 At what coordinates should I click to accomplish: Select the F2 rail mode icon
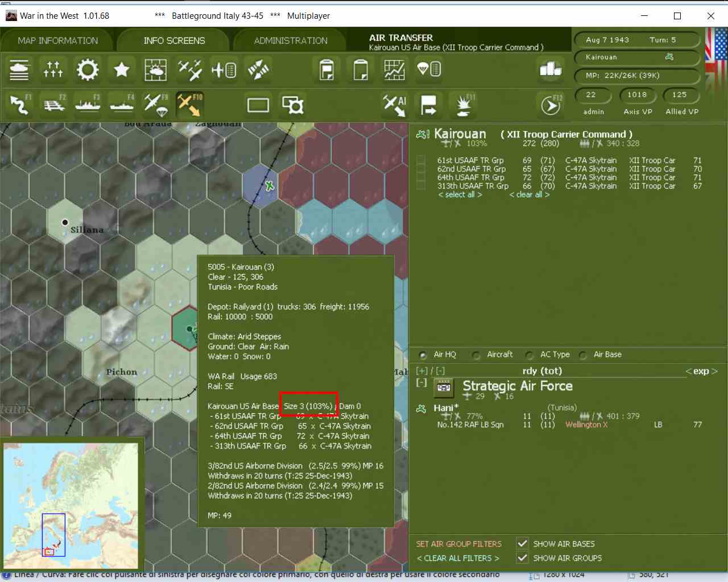[54, 105]
